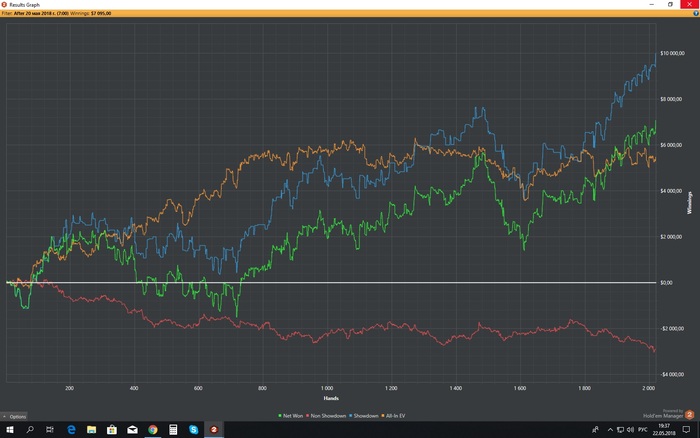Click the filter date text in the bar
Screen dimensions: 700x438
pos(41,13)
